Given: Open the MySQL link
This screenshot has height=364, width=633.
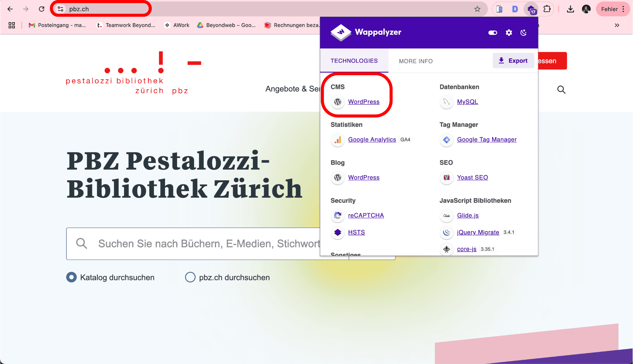Looking at the screenshot, I should [467, 102].
